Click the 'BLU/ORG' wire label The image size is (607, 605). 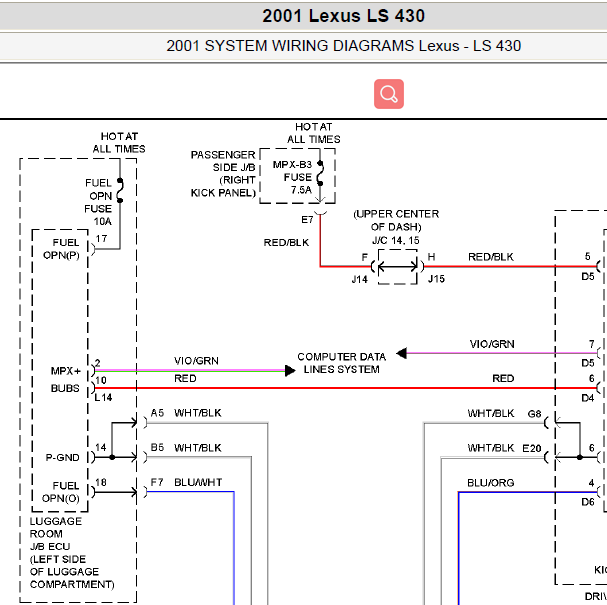(x=490, y=483)
